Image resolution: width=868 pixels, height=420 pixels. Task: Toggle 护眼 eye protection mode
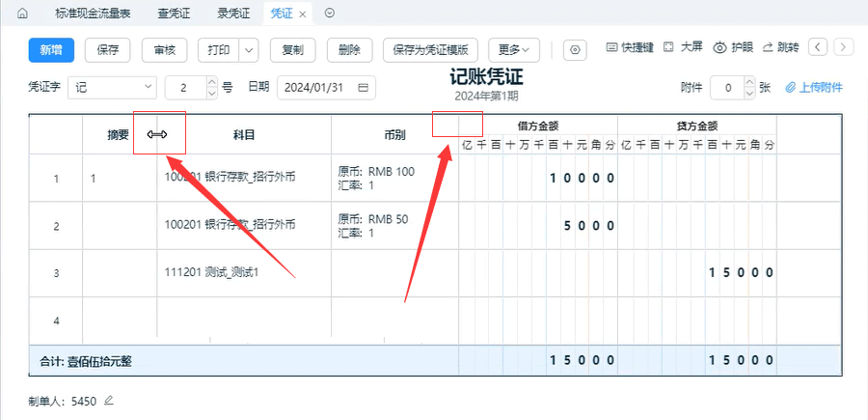pos(733,47)
